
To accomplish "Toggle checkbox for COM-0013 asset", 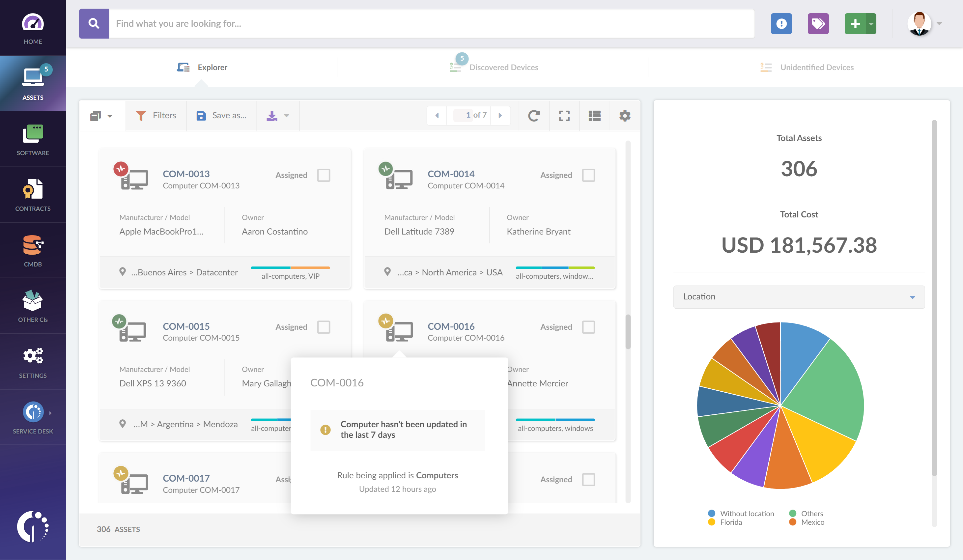I will tap(324, 175).
